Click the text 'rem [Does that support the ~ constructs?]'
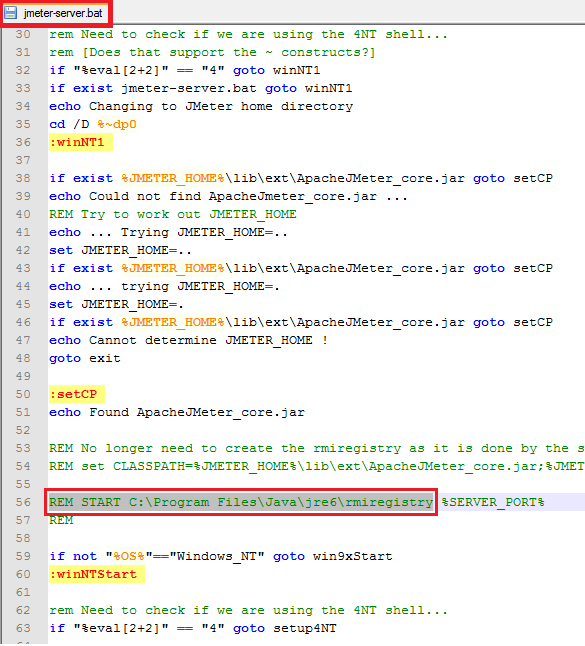Screen dimensions: 585x646 tap(212, 52)
